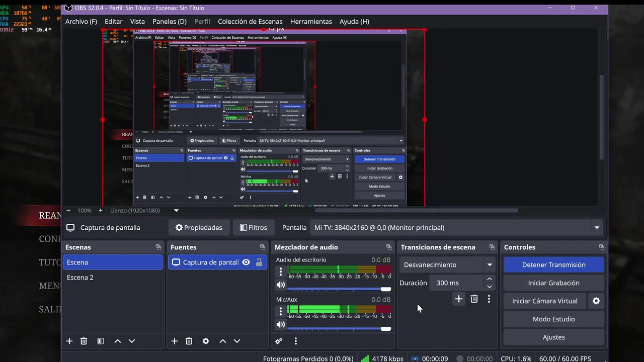This screenshot has width=644, height=362.
Task: Move scene down in Escenas panel
Action: [x=132, y=341]
